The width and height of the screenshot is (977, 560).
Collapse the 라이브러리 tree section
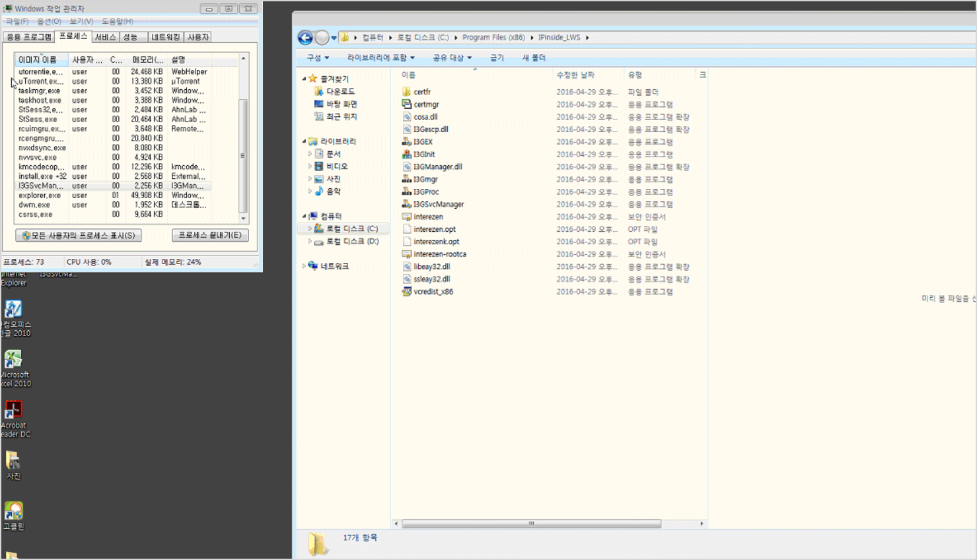tap(305, 141)
